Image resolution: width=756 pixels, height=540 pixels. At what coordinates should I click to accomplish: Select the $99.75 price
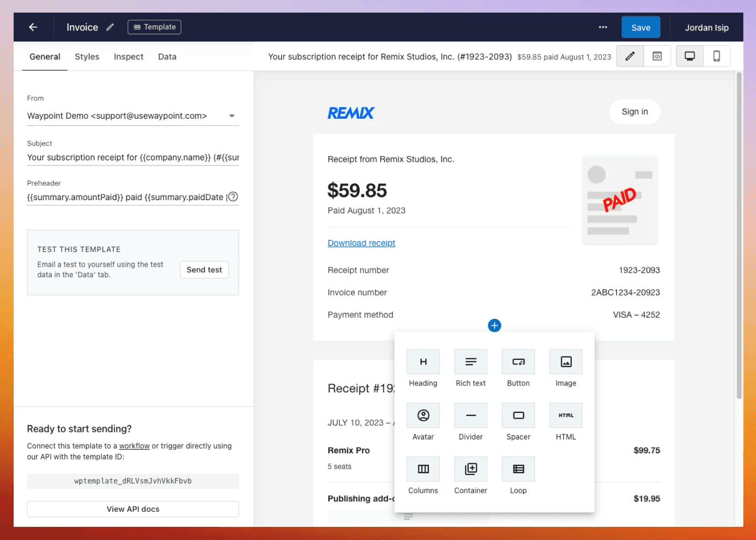tap(647, 450)
